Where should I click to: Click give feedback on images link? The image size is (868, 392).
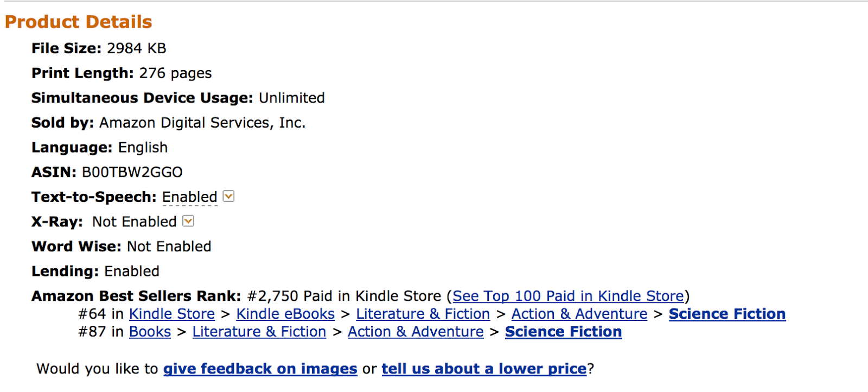(260, 369)
